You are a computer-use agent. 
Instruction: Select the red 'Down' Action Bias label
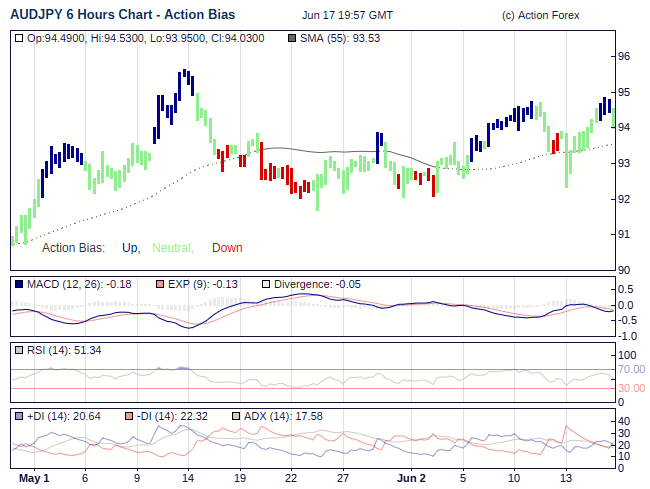click(227, 248)
